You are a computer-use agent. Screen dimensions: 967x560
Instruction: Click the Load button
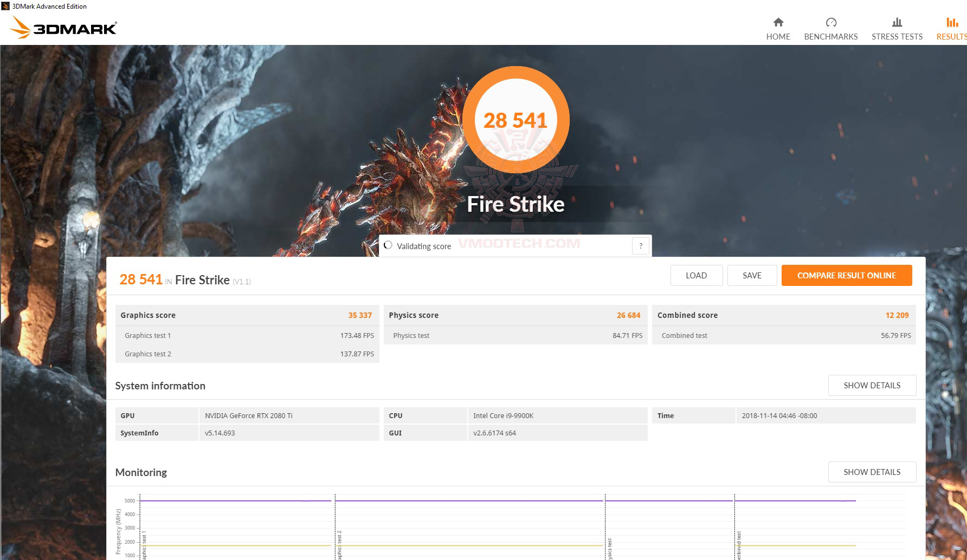pyautogui.click(x=696, y=275)
